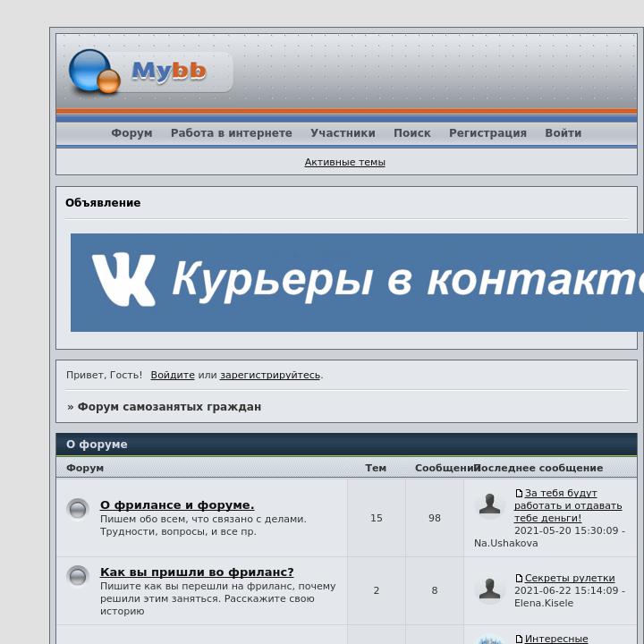Image resolution: width=644 pixels, height=644 pixels.
Task: Click topic count 2
Action: click(377, 590)
